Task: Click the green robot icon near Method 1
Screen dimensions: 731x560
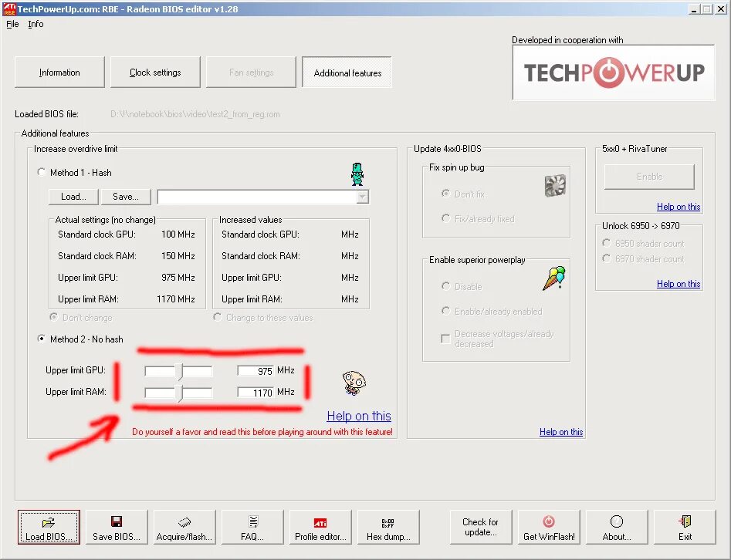Action: tap(357, 174)
